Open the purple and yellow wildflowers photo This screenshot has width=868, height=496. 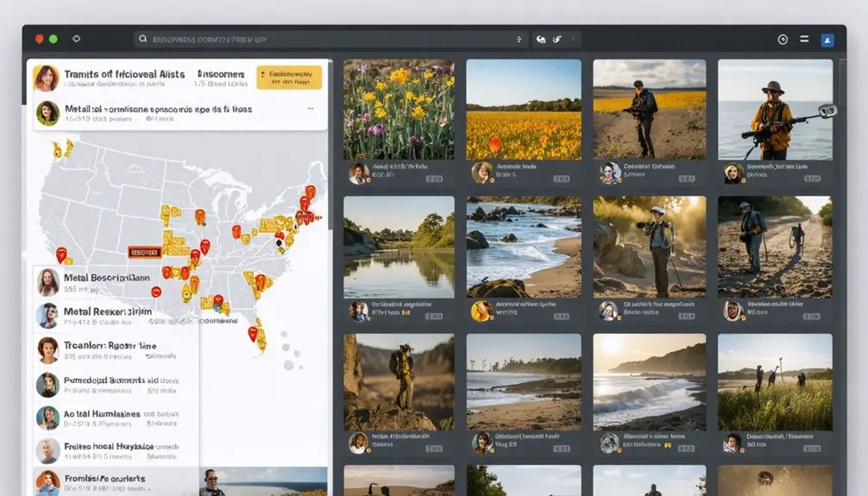pos(399,110)
